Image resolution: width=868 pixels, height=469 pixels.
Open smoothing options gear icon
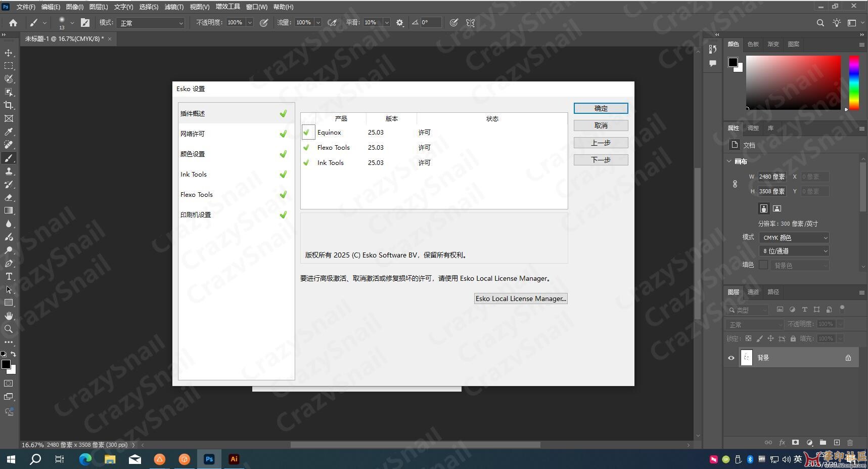(400, 23)
